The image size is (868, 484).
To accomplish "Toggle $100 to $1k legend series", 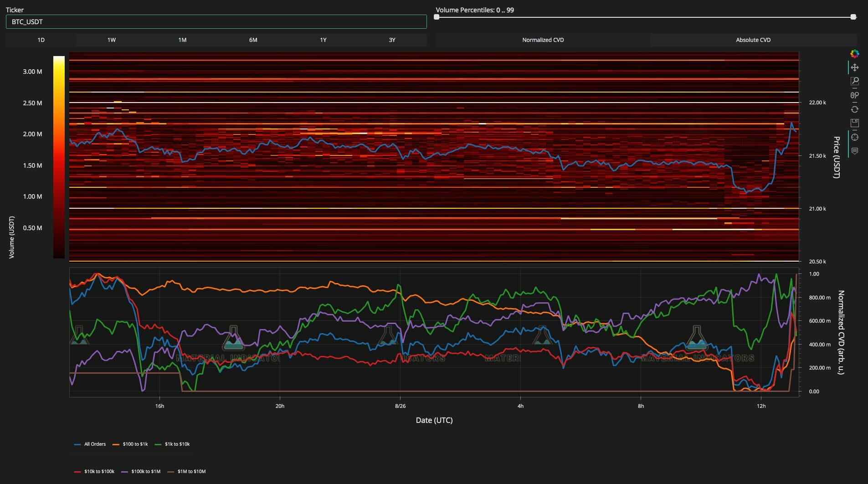I will click(x=130, y=444).
